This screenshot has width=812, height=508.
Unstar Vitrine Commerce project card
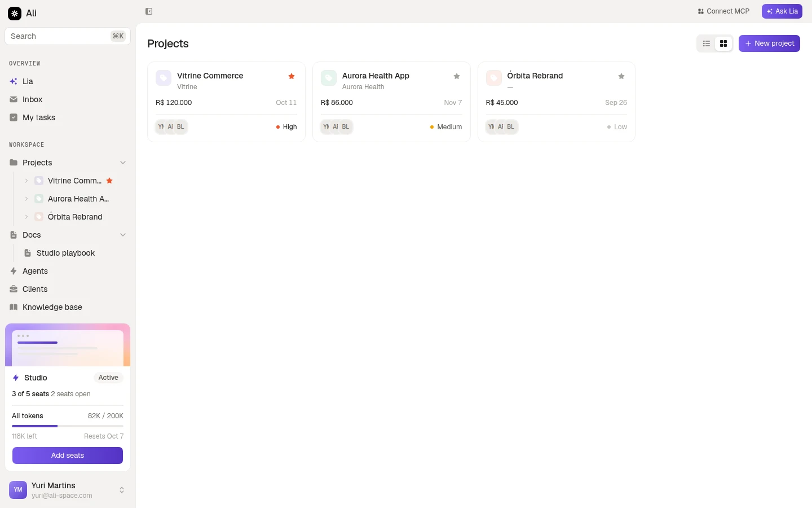tap(292, 76)
